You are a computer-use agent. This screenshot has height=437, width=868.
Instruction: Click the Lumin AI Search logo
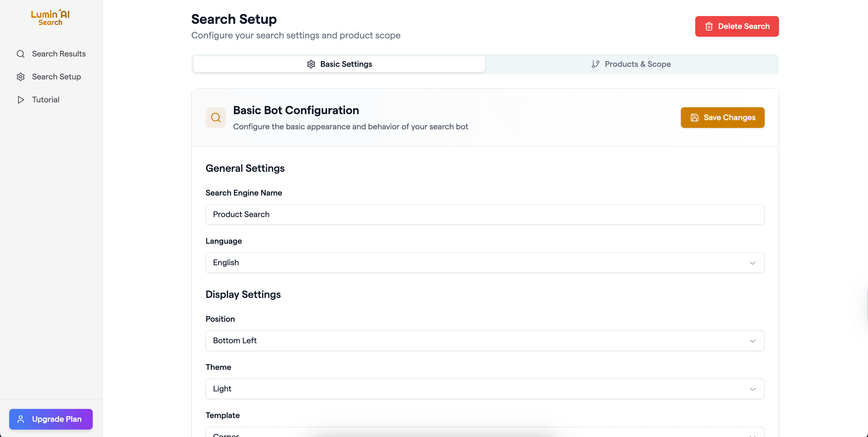50,17
